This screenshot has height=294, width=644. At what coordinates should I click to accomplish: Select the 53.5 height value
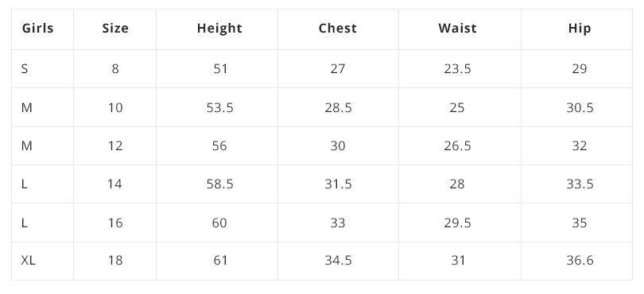pos(219,107)
